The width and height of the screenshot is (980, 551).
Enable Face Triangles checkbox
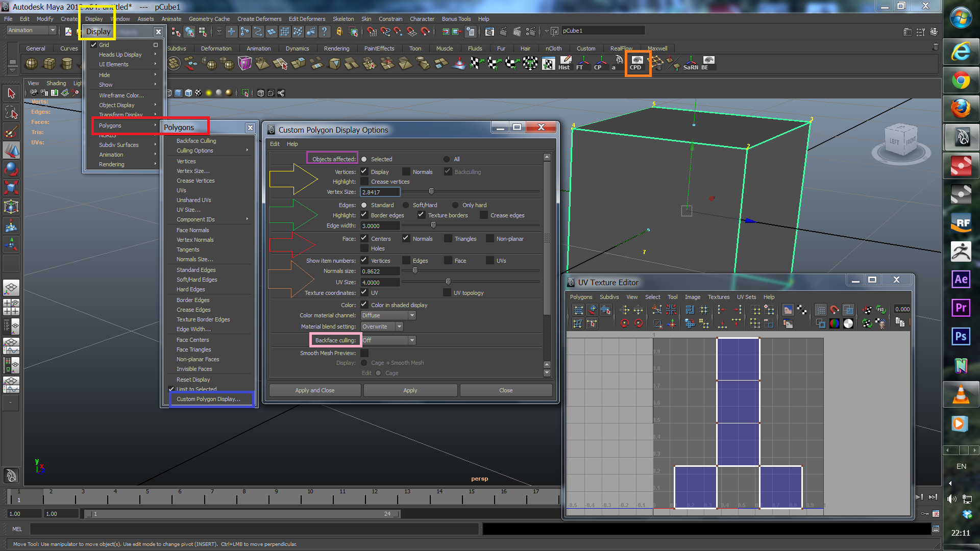coord(448,238)
